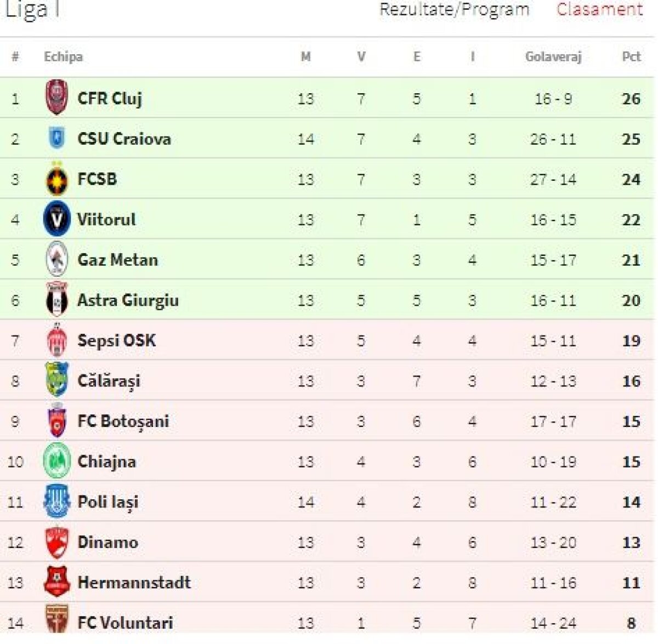This screenshot has height=644, width=658.
Task: Click the Golaveraj column header
Action: pos(553,56)
